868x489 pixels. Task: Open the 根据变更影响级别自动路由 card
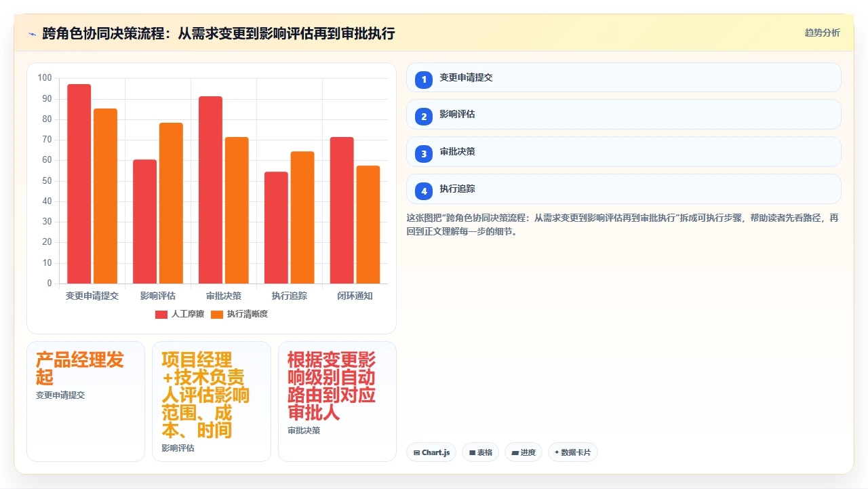(337, 402)
